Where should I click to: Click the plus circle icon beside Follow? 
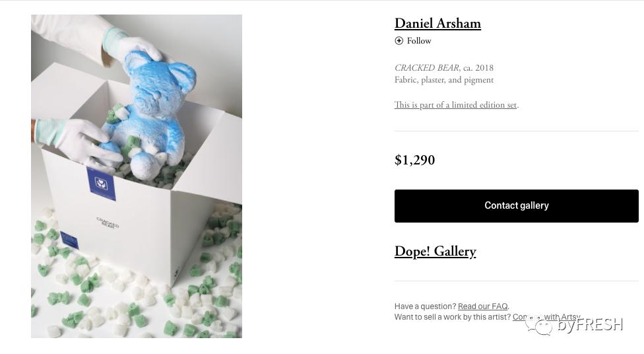pyautogui.click(x=399, y=41)
